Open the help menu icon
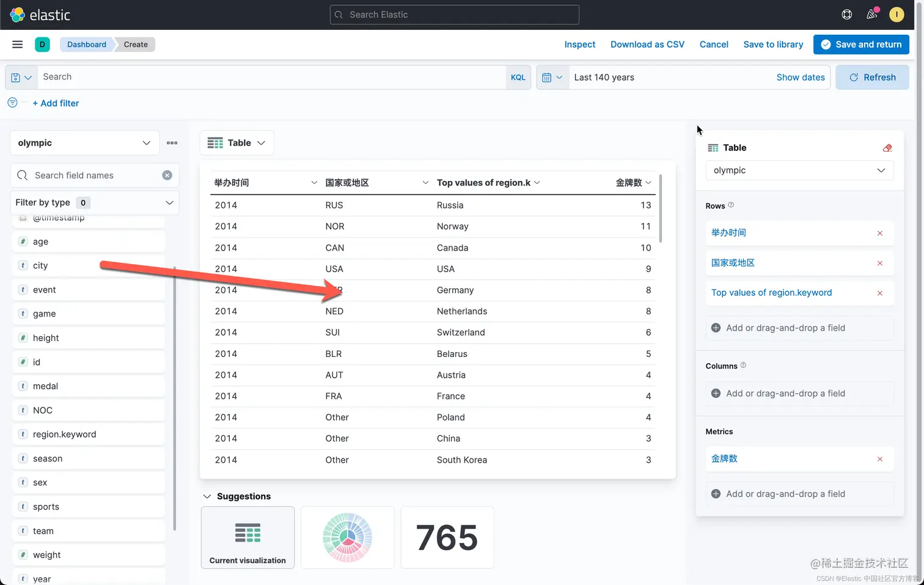 click(846, 15)
